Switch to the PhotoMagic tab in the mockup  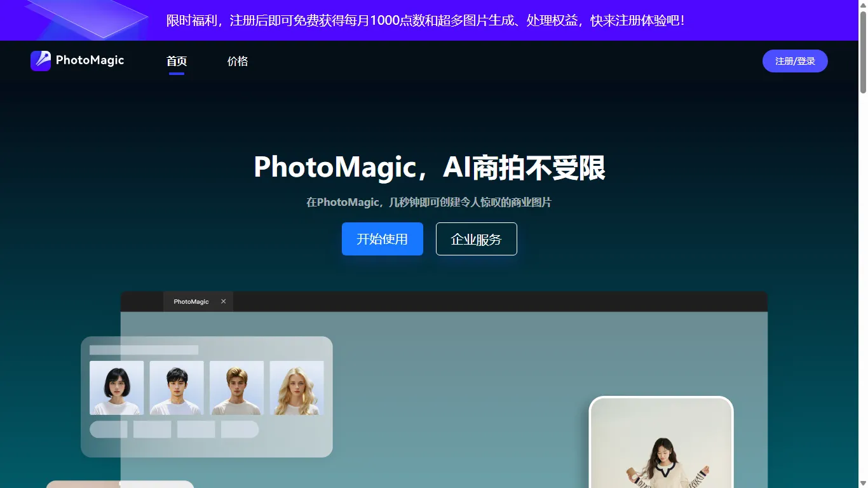(x=191, y=301)
